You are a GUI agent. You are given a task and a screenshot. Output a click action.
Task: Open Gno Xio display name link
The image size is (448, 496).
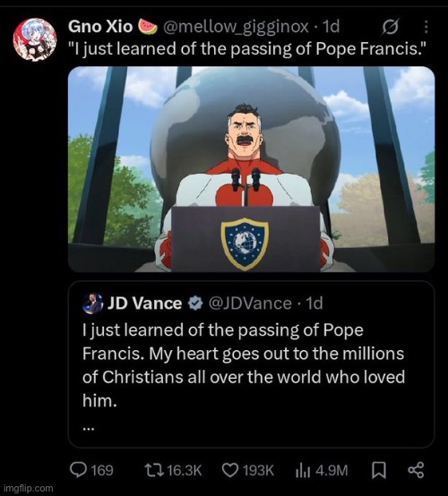[x=100, y=27]
